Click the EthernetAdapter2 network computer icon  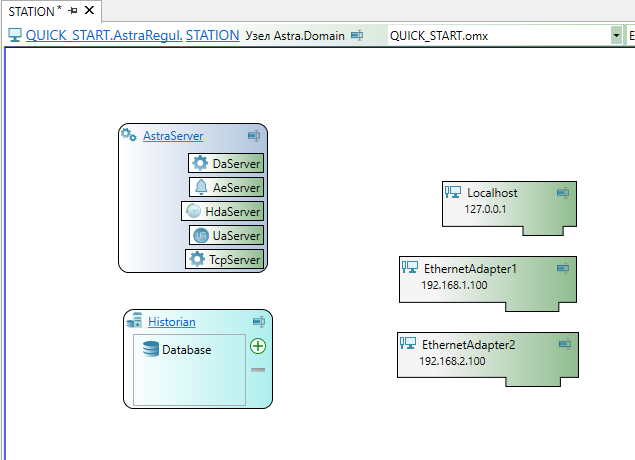[x=407, y=344]
